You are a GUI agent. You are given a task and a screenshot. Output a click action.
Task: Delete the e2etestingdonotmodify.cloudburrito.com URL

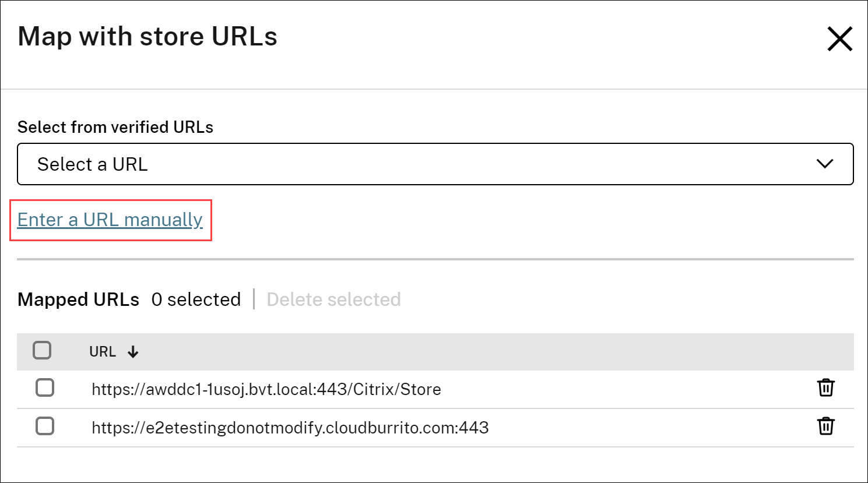[x=825, y=426]
